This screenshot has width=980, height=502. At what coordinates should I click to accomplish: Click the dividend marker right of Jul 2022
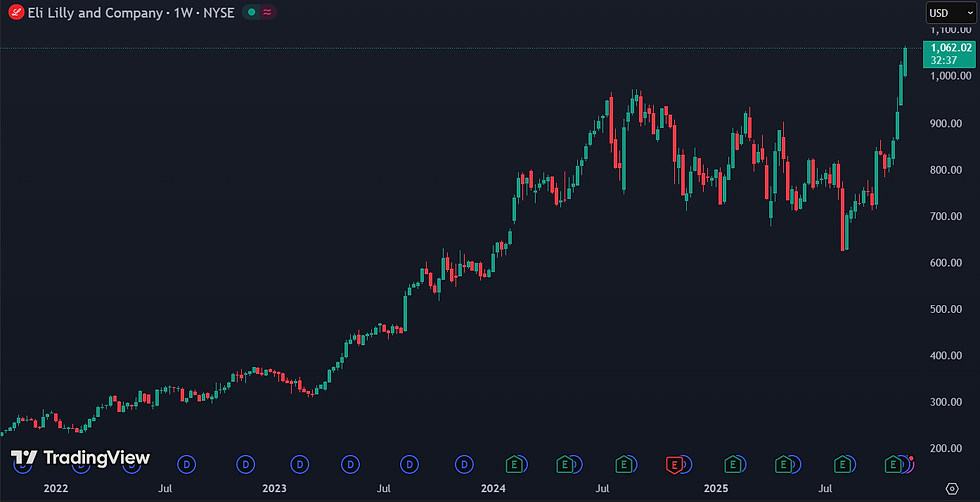[x=187, y=464]
